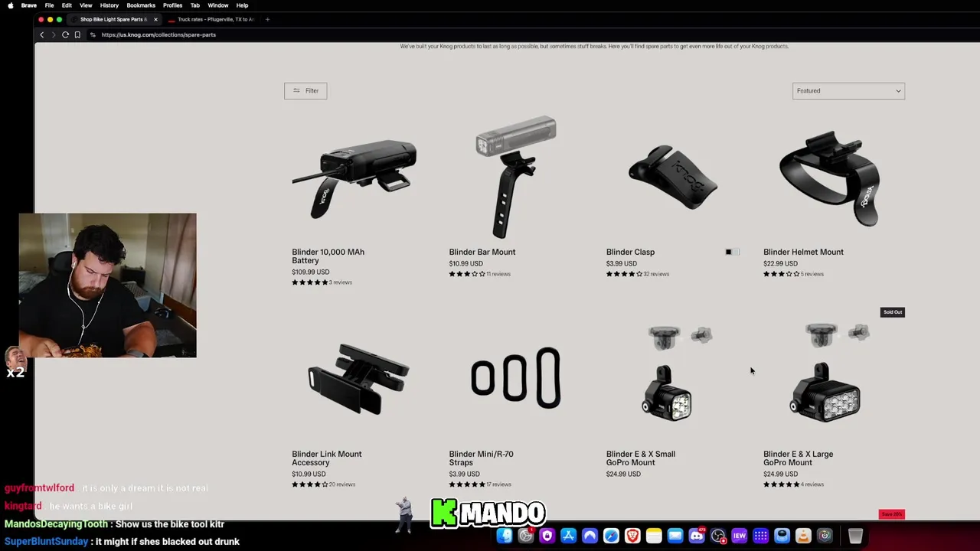The image size is (980, 551).
Task: Launch VLC from the Dock
Action: click(x=803, y=536)
